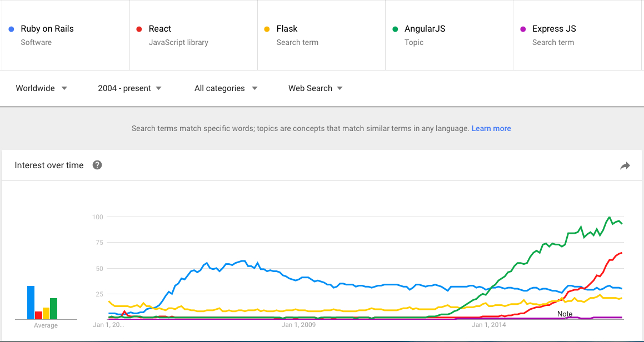
Task: Select the React search term card
Action: click(193, 36)
